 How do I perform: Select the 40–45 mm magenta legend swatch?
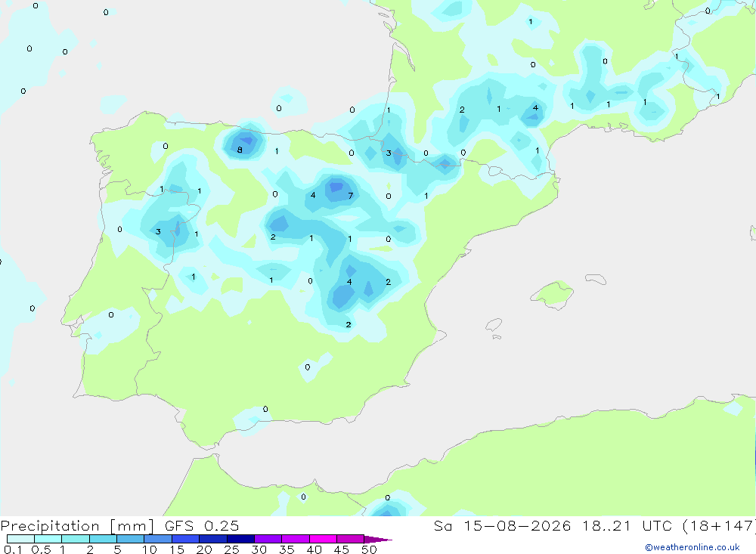pyautogui.click(x=323, y=539)
